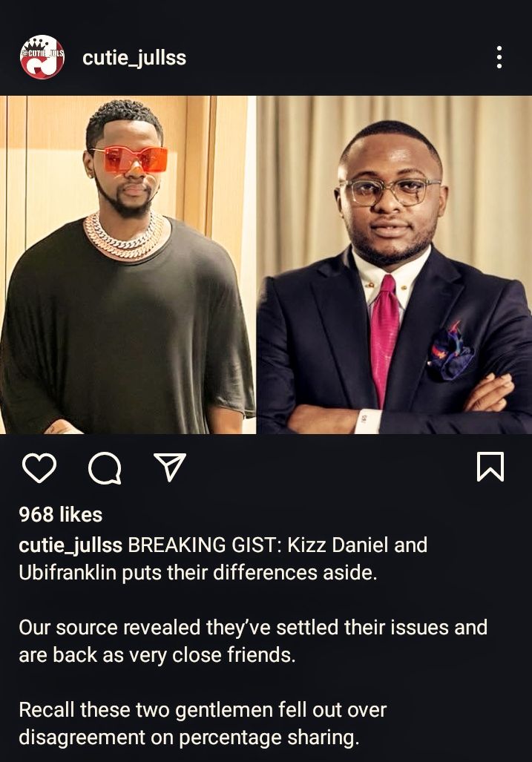Click the 'Recall these two gentlemen' paragraph
The height and width of the screenshot is (762, 532).
tap(203, 723)
